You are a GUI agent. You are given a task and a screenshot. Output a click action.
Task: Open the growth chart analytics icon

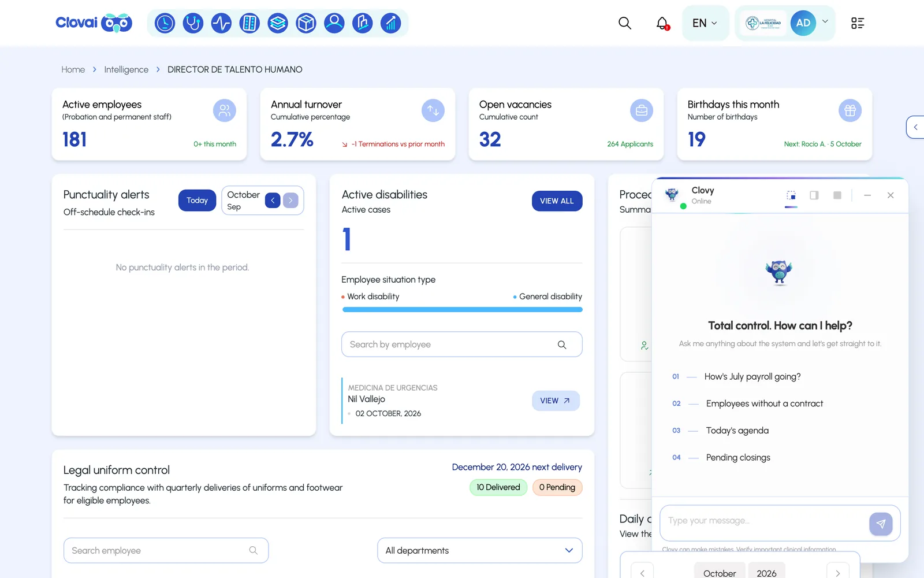tap(391, 23)
